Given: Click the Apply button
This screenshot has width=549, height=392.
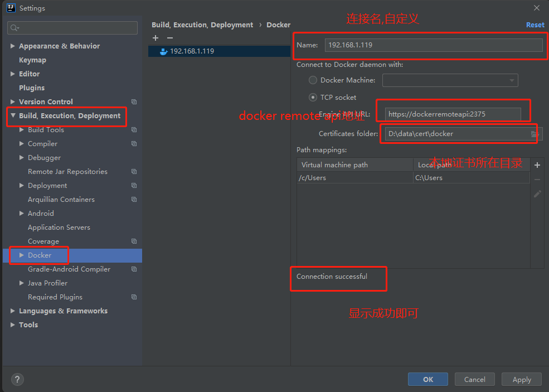Looking at the screenshot, I should tap(522, 379).
